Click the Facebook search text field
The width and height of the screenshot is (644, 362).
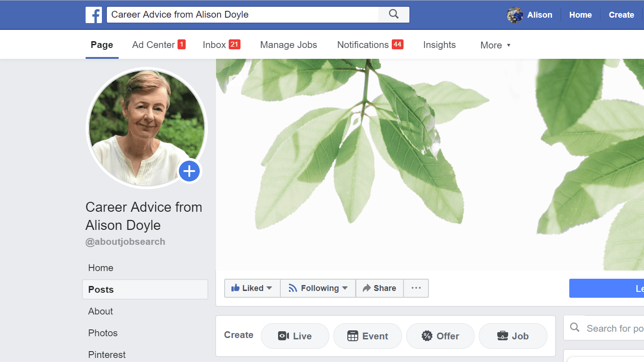coord(242,14)
